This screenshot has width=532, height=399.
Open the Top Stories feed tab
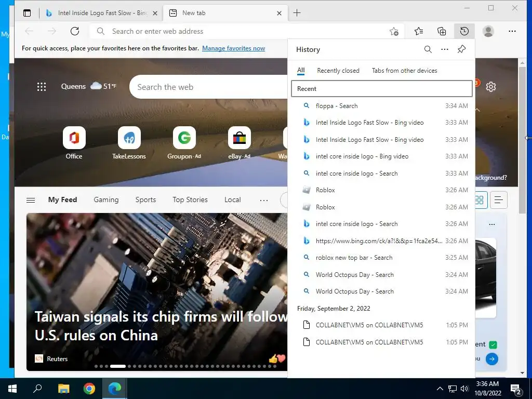point(190,199)
